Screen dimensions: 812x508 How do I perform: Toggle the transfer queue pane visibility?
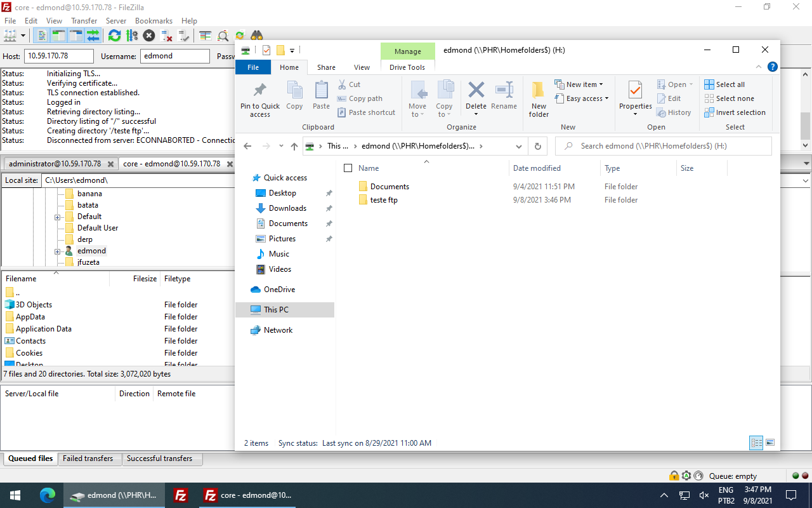point(93,35)
